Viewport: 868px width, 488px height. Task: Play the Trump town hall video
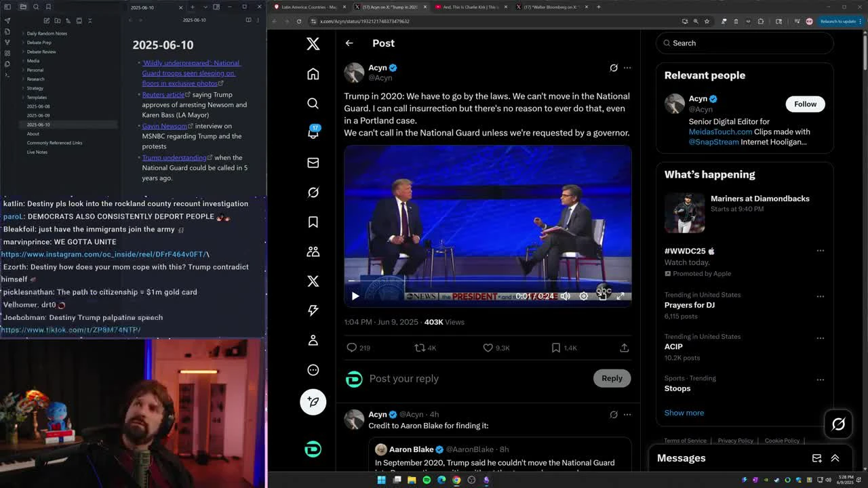point(355,296)
